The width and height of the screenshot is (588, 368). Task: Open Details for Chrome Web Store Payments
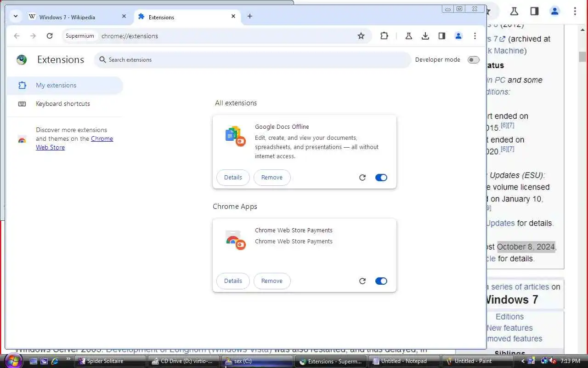click(x=233, y=281)
